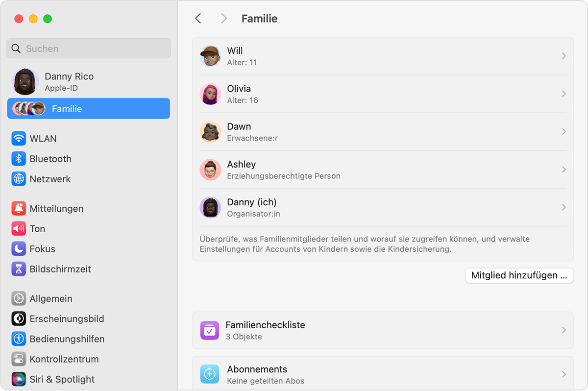Expand Dawn's row chevron
Viewport: 588px width, 391px height.
coord(563,132)
